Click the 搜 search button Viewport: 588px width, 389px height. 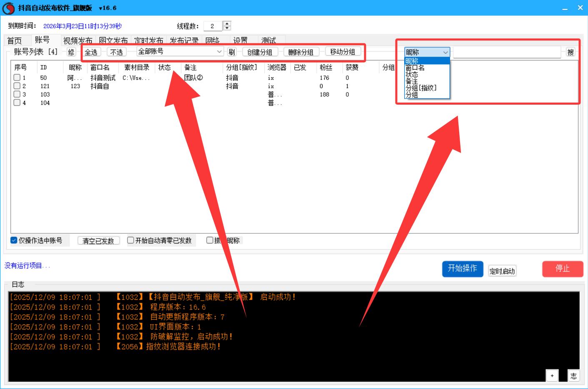[x=570, y=52]
